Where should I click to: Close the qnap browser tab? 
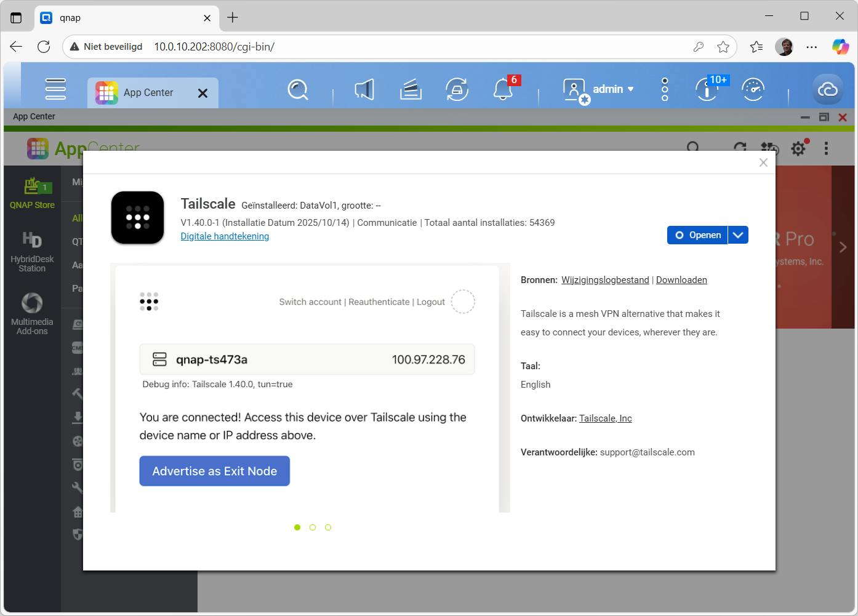point(207,18)
